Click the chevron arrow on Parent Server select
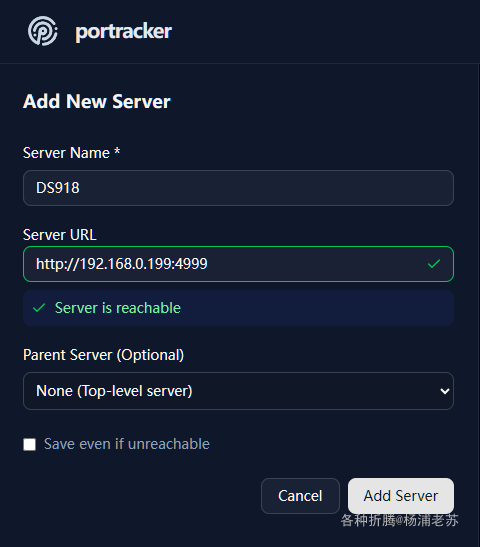This screenshot has width=480, height=547. [x=444, y=391]
